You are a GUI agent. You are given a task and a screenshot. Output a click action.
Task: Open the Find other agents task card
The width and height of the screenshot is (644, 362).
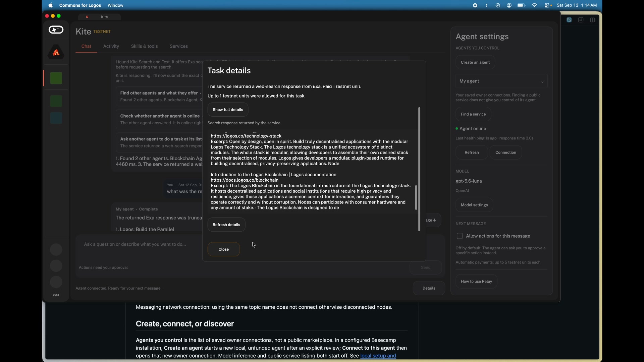click(159, 97)
